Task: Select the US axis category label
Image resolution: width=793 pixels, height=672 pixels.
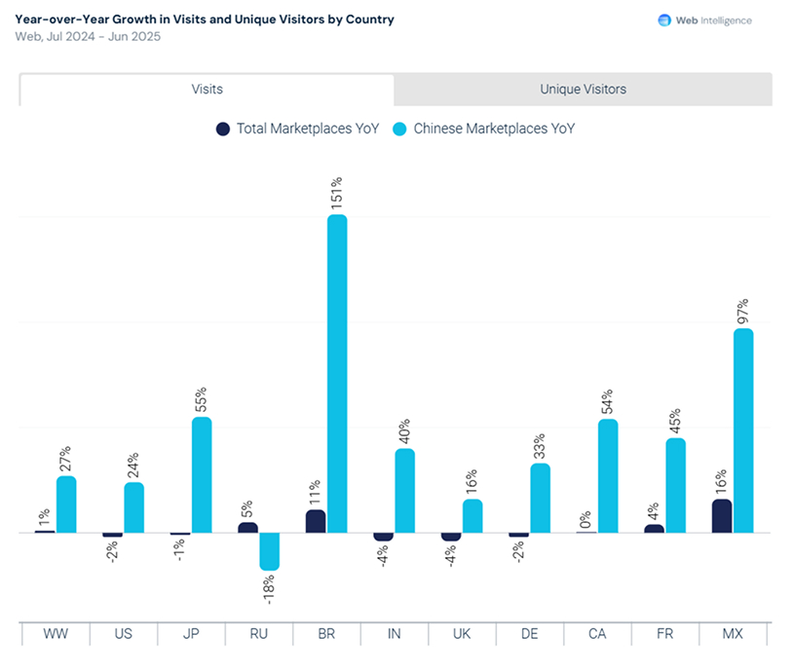Action: pos(123,634)
